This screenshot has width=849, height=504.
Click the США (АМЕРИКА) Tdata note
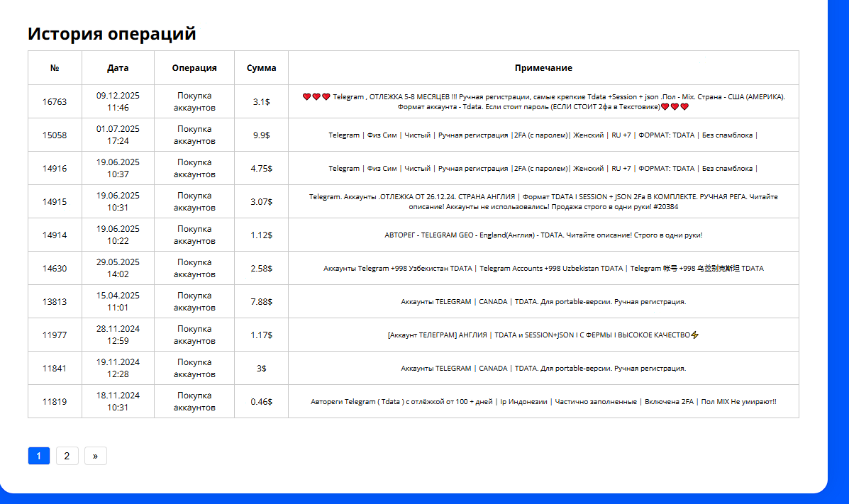(x=543, y=102)
